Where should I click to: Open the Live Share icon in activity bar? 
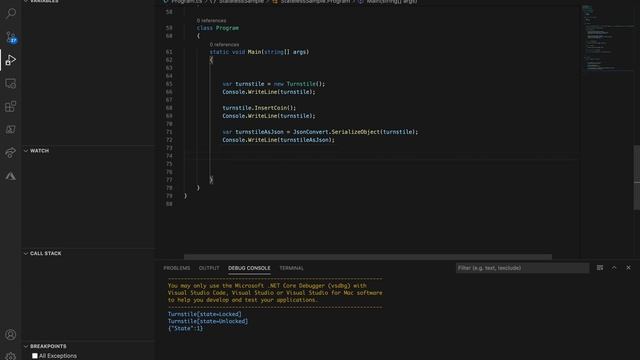(x=11, y=153)
